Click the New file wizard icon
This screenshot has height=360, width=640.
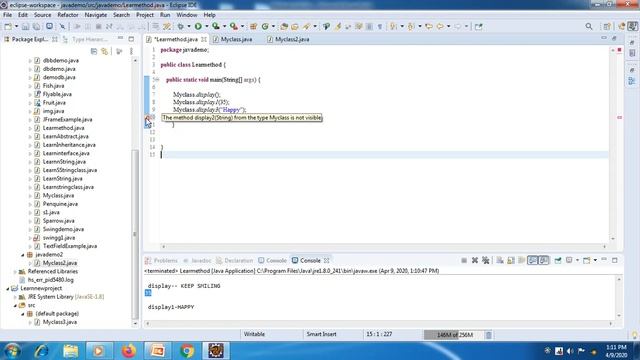pos(8,26)
